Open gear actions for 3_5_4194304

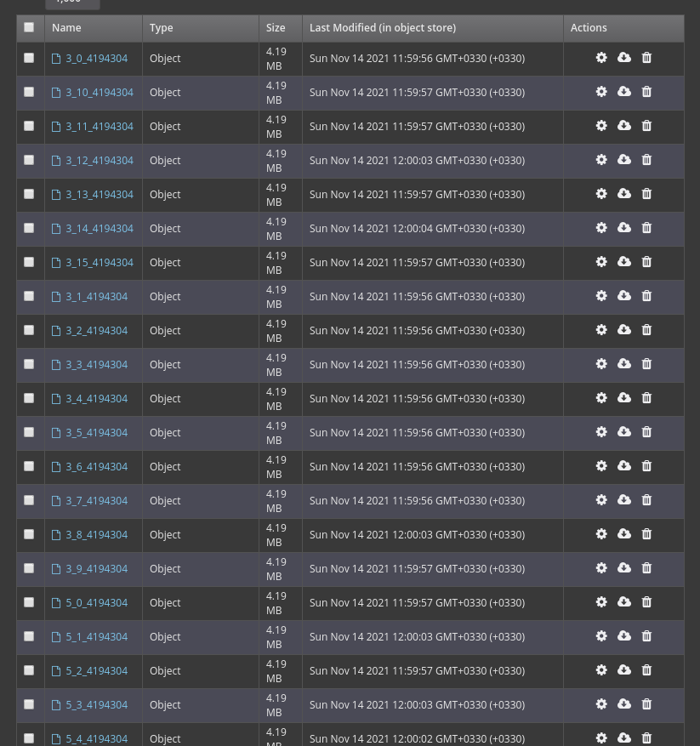tap(601, 432)
